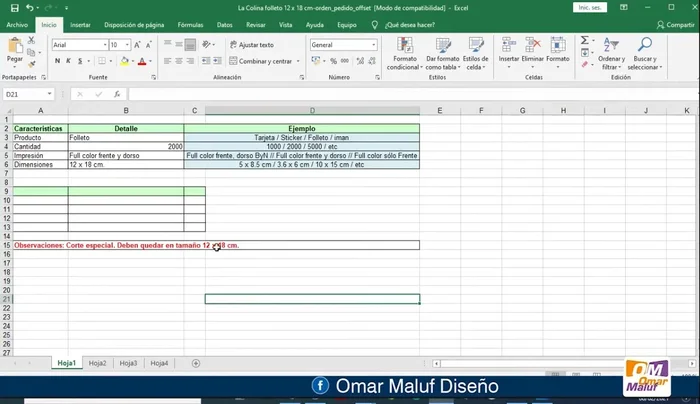Undo the last action

click(x=29, y=8)
